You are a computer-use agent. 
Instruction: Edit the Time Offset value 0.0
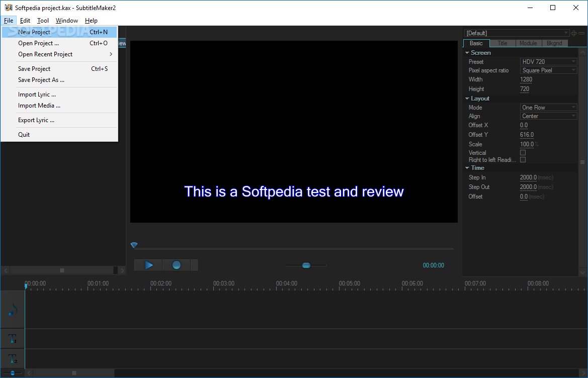(x=524, y=197)
